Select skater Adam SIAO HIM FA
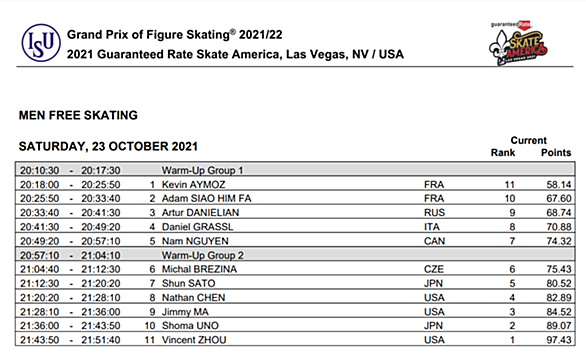 [x=206, y=199]
